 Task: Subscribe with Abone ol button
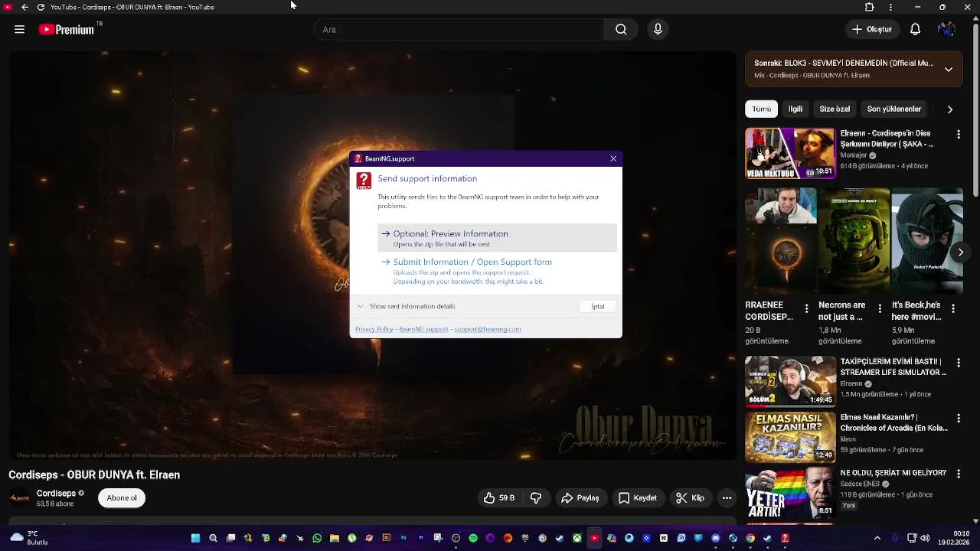pos(122,497)
